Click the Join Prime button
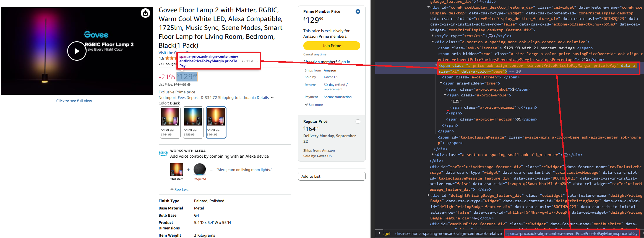 [332, 46]
